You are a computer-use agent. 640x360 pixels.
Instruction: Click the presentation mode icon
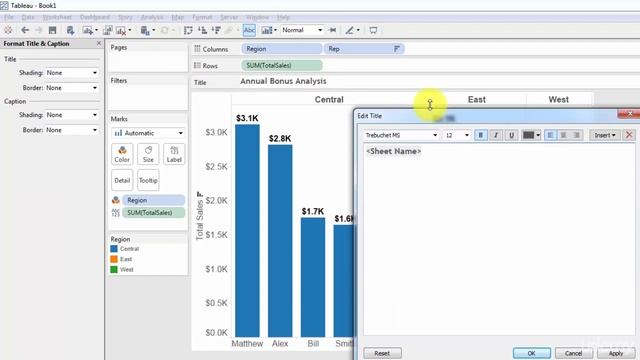click(373, 30)
